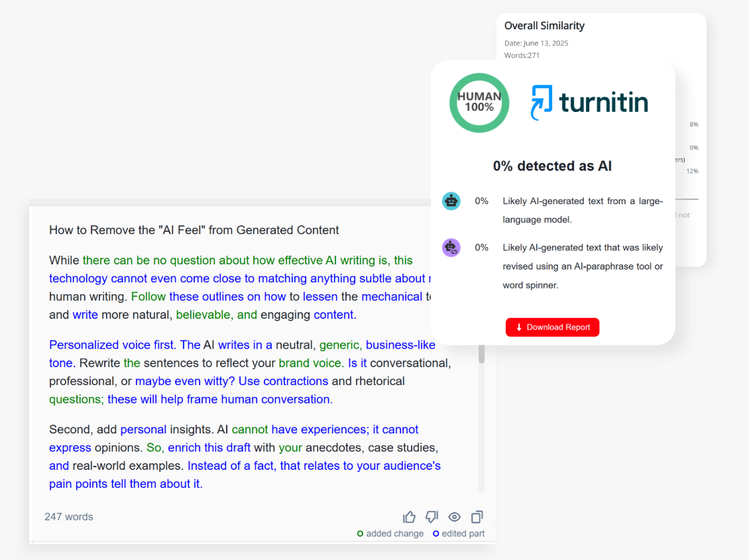Click the thumbs down feedback icon
This screenshot has width=749, height=560.
(x=432, y=517)
